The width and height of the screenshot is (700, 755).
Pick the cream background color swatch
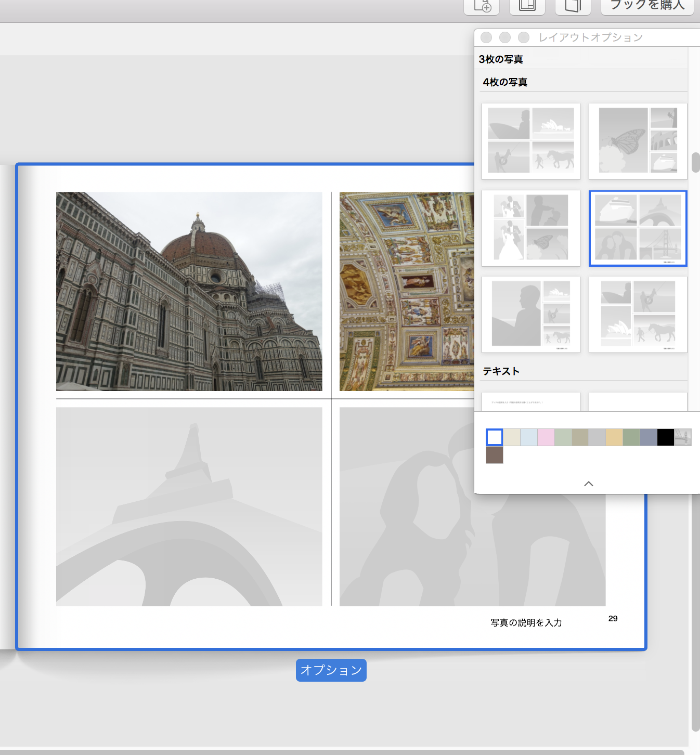coord(512,437)
